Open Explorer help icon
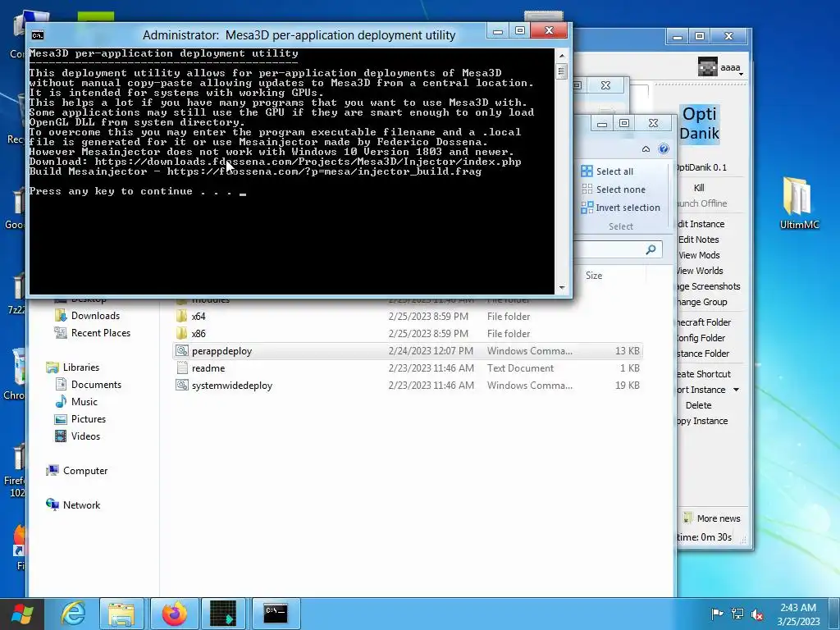 click(x=663, y=149)
